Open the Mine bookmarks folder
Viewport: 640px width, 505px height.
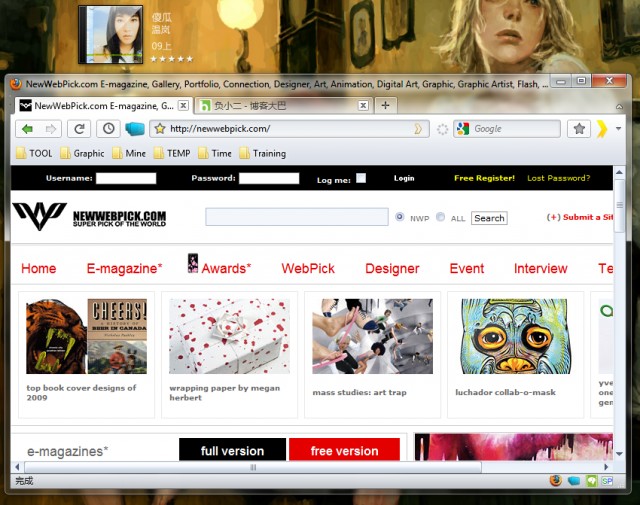tap(129, 154)
